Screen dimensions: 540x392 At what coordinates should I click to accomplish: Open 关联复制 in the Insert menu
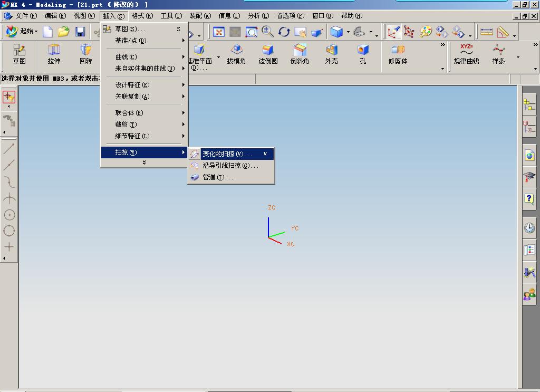tap(144, 96)
